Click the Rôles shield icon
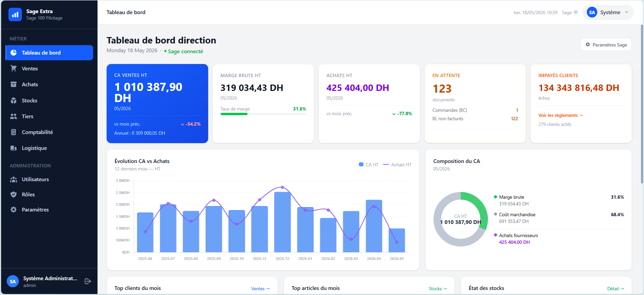The height and width of the screenshot is (295, 644). point(13,194)
